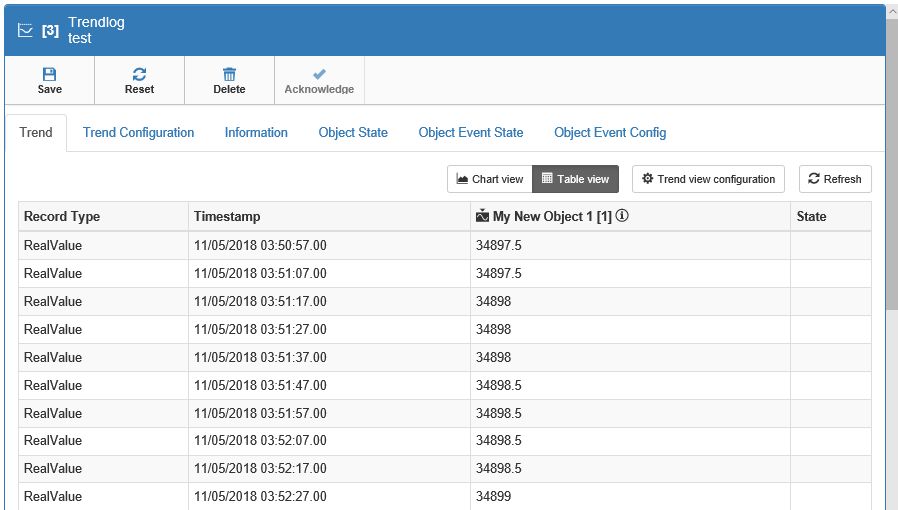The image size is (898, 510).
Task: Click info icon next to My New Object 1
Action: (x=622, y=216)
